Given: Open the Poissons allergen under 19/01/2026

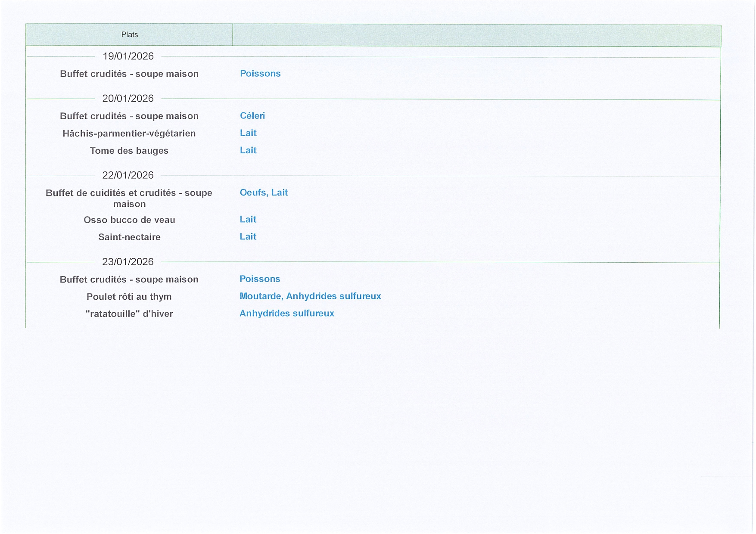Looking at the screenshot, I should click(x=260, y=74).
